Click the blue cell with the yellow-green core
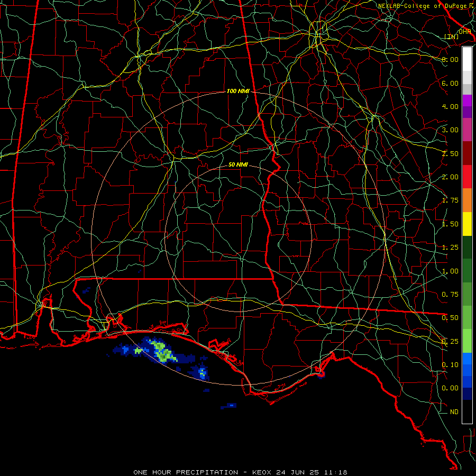 pyautogui.click(x=202, y=372)
